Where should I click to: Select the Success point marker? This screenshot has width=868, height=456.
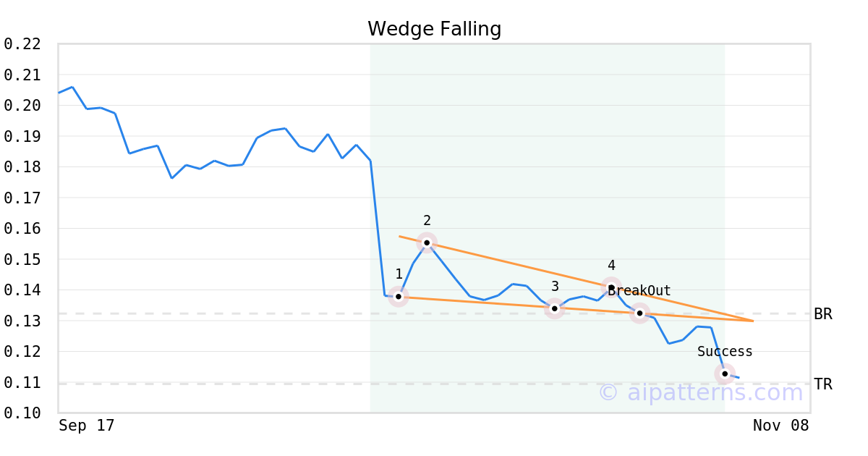725,373
